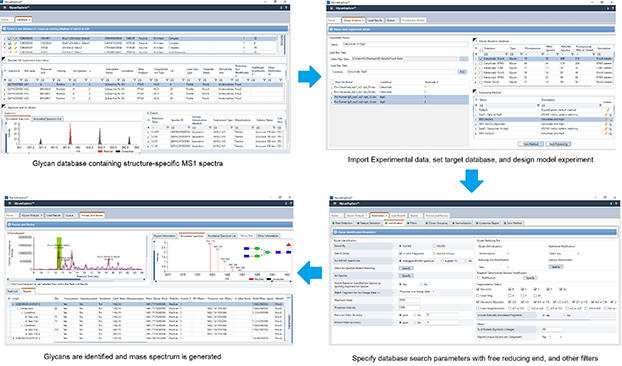Screen dimensions: 622x366
Task: Click the delete icon on highlighted MS1 Method row
Action: [610, 119]
